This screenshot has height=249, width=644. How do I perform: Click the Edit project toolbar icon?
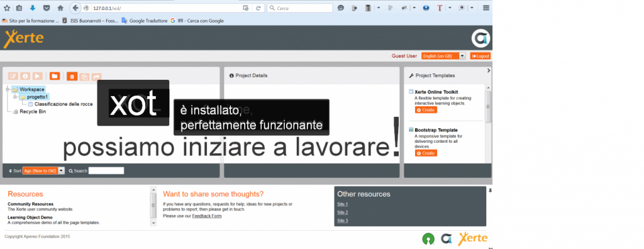click(13, 76)
